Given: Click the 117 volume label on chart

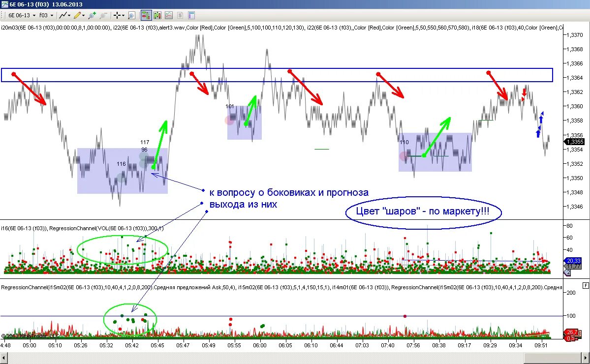Looking at the screenshot, I should coord(145,142).
